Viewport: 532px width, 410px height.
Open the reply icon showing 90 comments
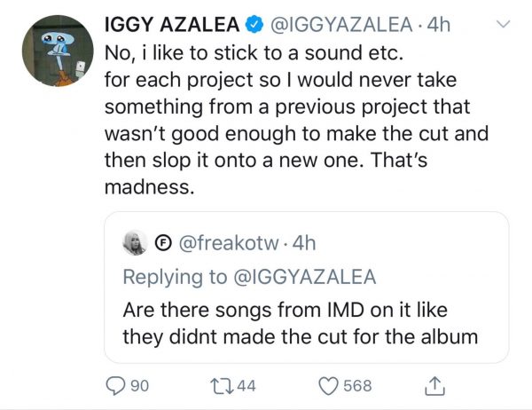[115, 386]
